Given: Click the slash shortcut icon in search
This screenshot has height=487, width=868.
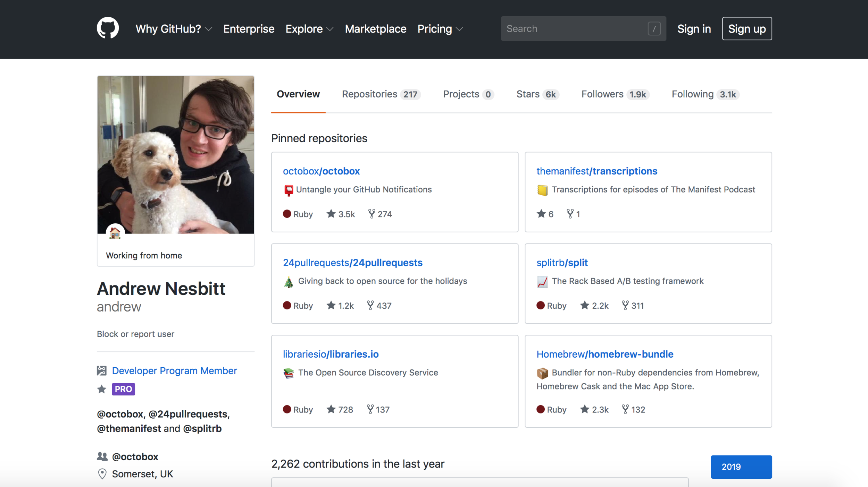Looking at the screenshot, I should click(x=654, y=28).
